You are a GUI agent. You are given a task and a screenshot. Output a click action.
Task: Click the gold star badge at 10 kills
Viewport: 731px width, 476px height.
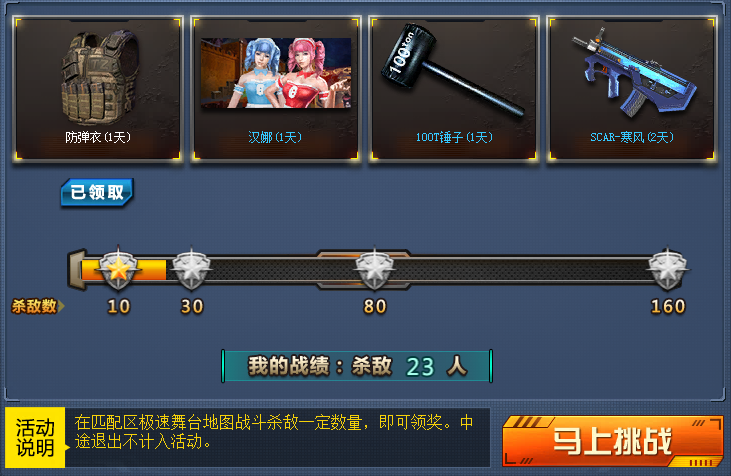tap(118, 269)
